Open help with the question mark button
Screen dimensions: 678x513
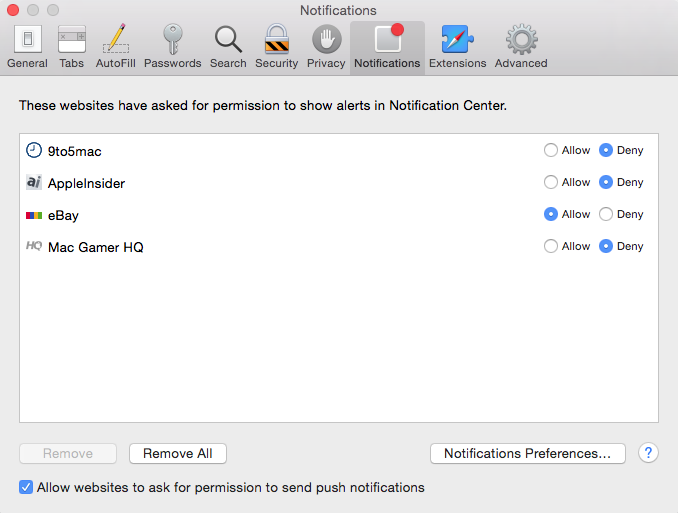coord(648,453)
